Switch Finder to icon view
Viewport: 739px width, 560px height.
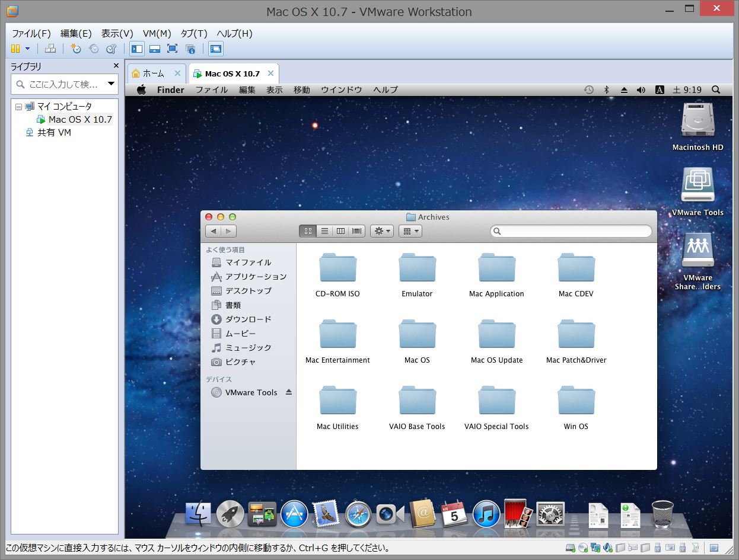tap(308, 231)
